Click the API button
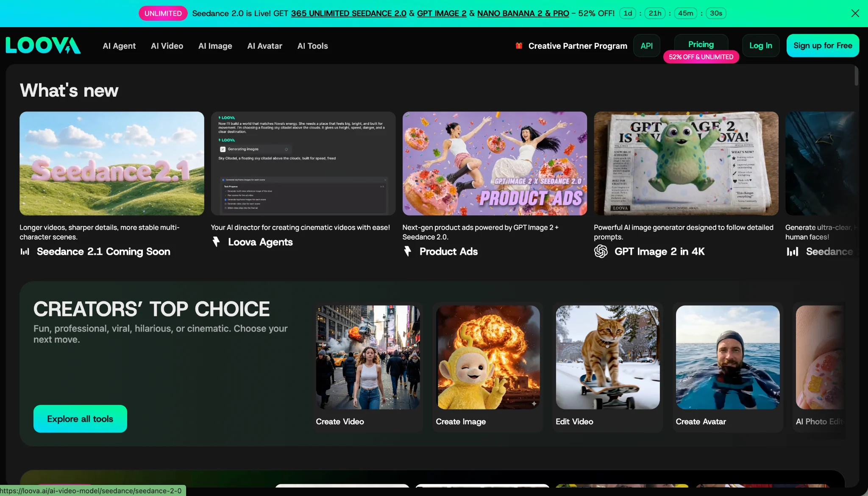Viewport: 868px width, 496px height. (647, 46)
